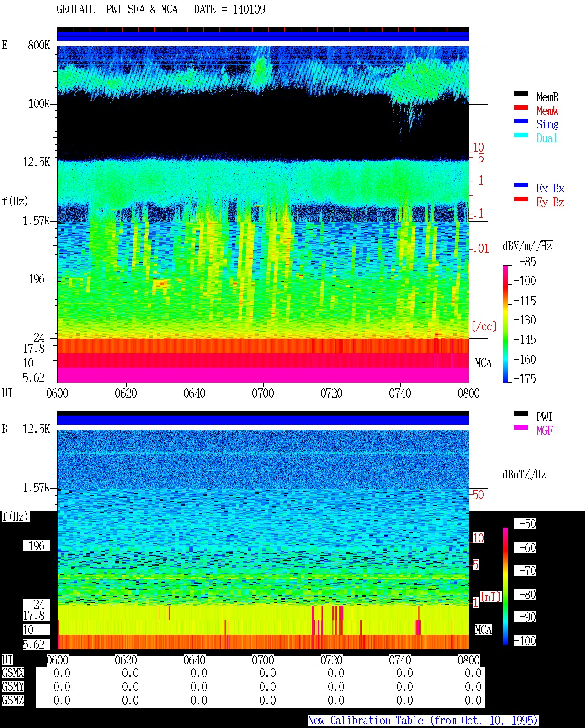Click the blue status bar above the E spectrogram
The image size is (585, 728).
[x=263, y=36]
